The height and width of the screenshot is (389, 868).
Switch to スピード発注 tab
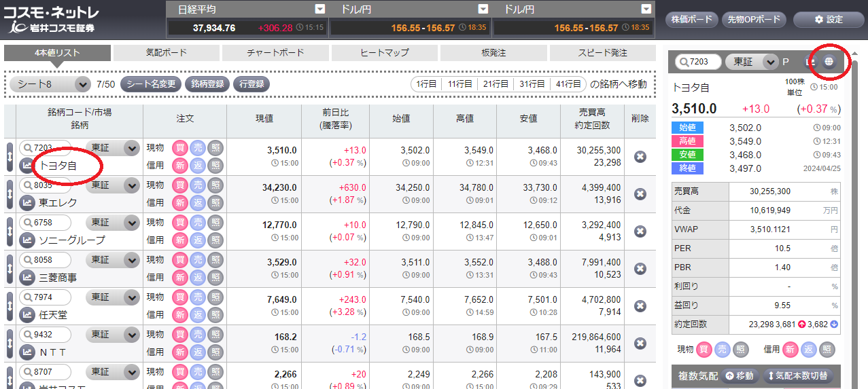[602, 53]
